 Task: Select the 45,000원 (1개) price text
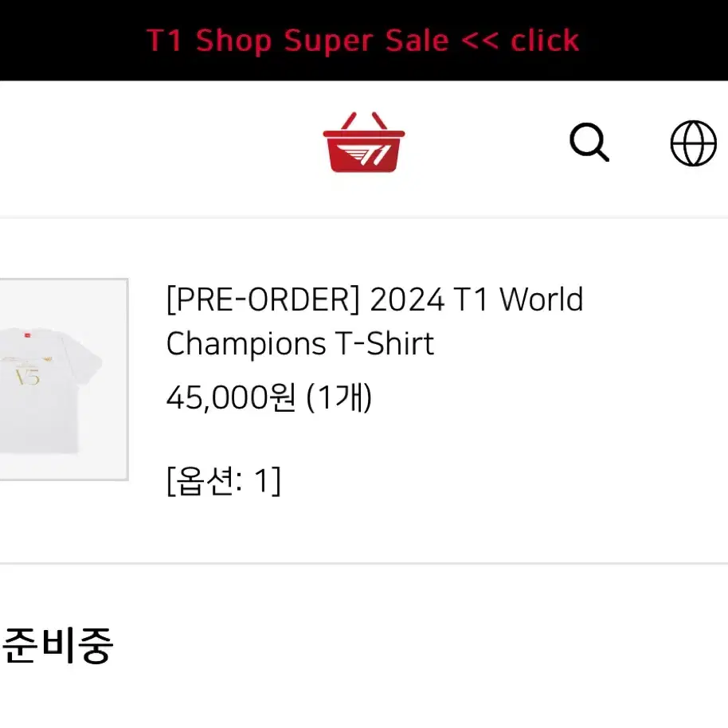[x=269, y=398]
